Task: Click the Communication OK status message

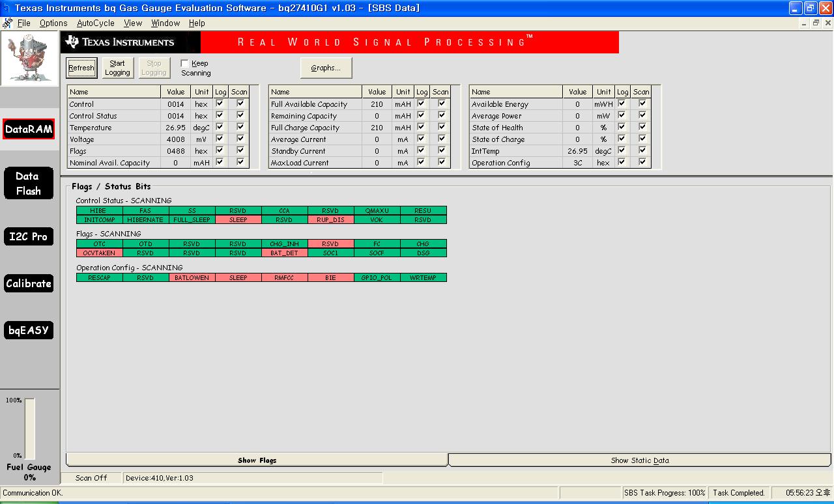Action: pyautogui.click(x=33, y=493)
